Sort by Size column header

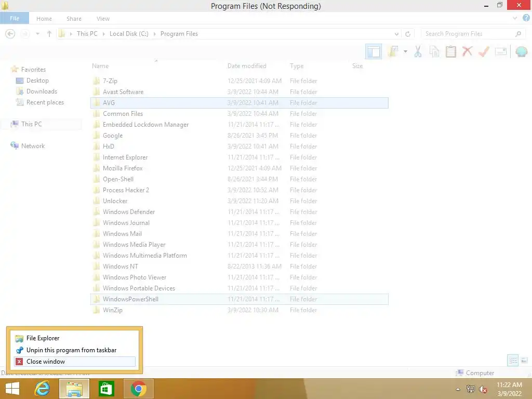click(x=357, y=66)
